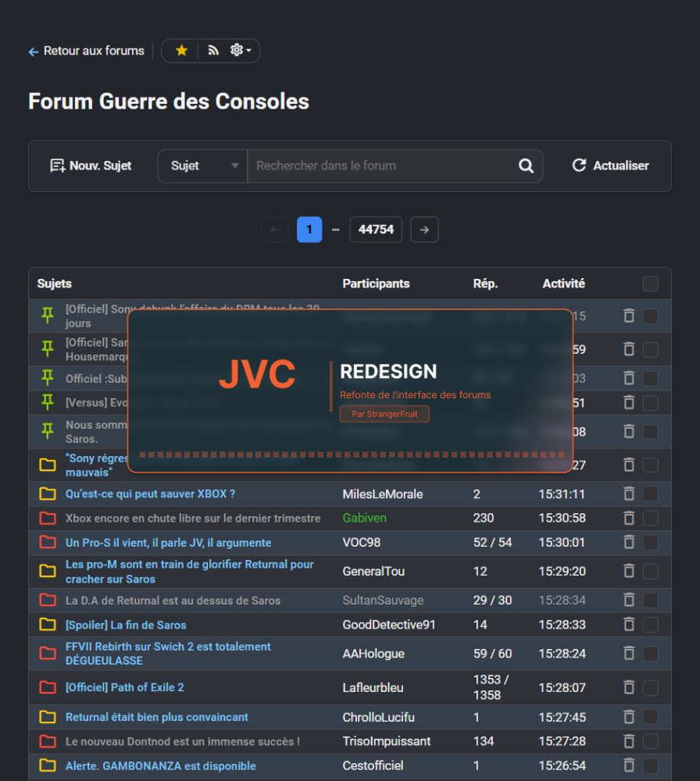The width and height of the screenshot is (700, 781).
Task: Select page 1 in pagination
Action: [309, 230]
